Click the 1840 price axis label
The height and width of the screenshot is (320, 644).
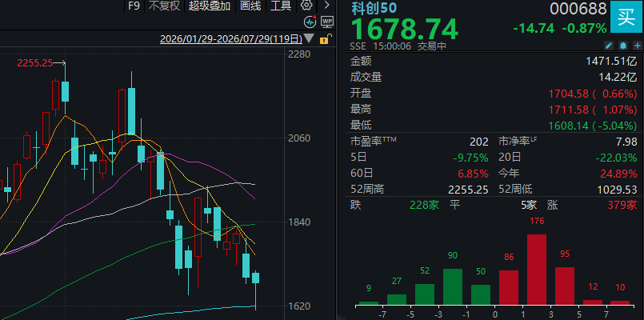tap(299, 222)
